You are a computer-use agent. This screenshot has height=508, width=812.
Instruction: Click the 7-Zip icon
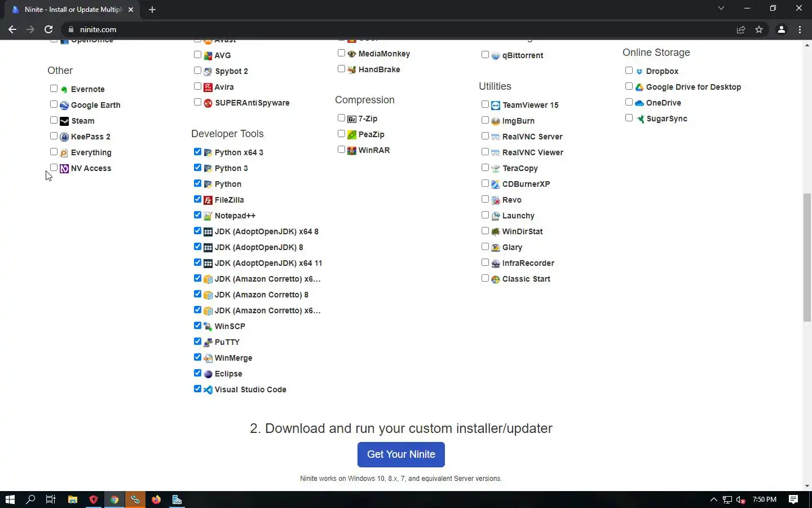coord(352,119)
